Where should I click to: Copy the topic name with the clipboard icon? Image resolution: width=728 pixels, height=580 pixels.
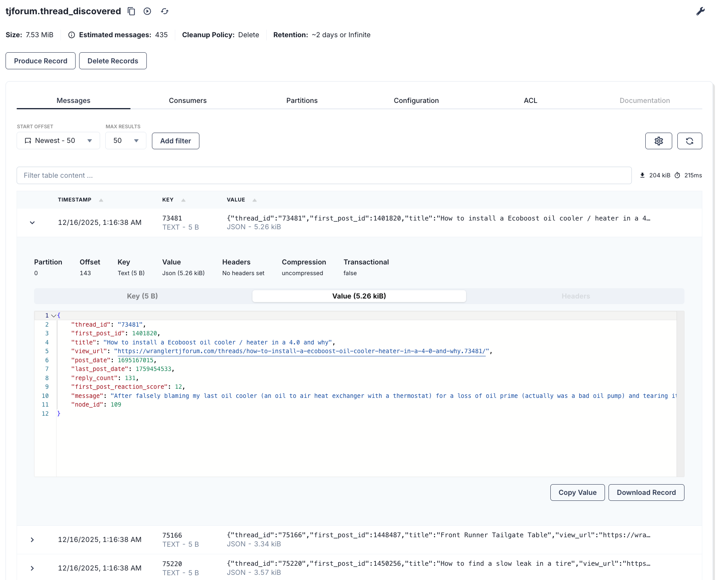pos(131,11)
